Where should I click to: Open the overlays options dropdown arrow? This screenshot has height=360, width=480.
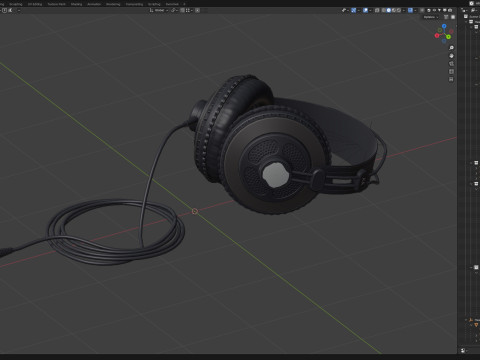pos(370,10)
